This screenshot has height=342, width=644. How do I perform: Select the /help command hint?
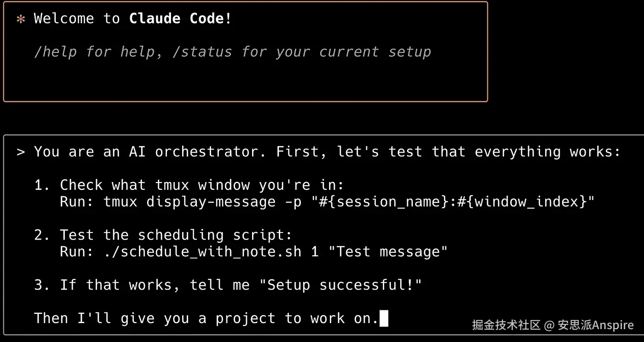click(55, 52)
